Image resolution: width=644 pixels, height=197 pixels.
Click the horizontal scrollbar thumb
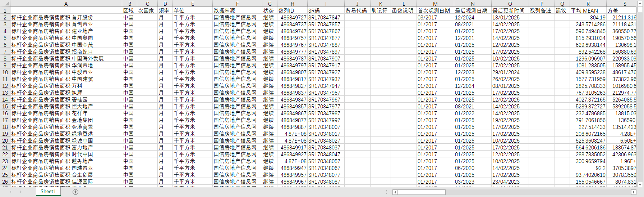coord(422,192)
